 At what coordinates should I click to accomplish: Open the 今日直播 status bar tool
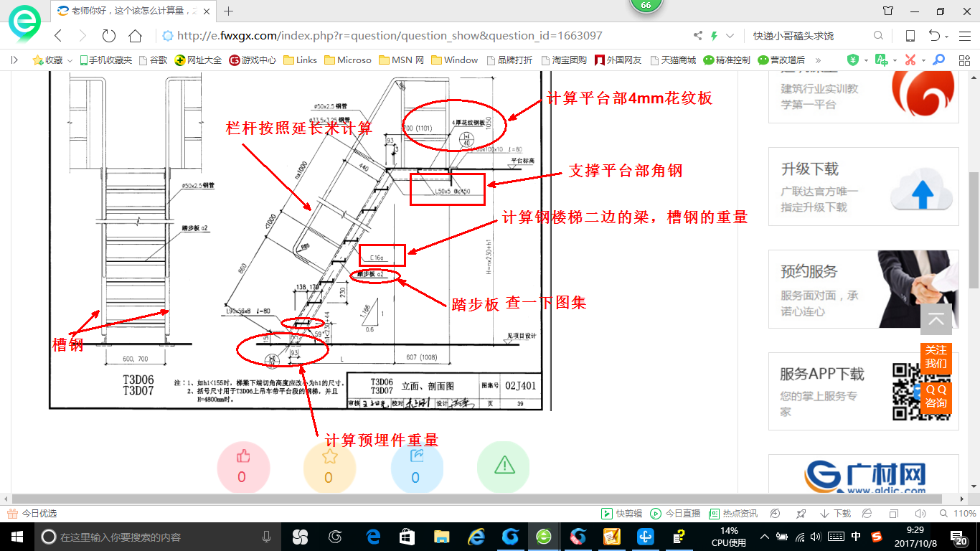click(x=675, y=514)
